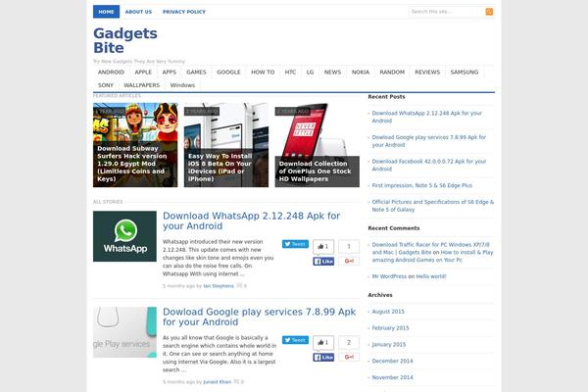Open Download Traffic Racer for PC comment

(430, 248)
